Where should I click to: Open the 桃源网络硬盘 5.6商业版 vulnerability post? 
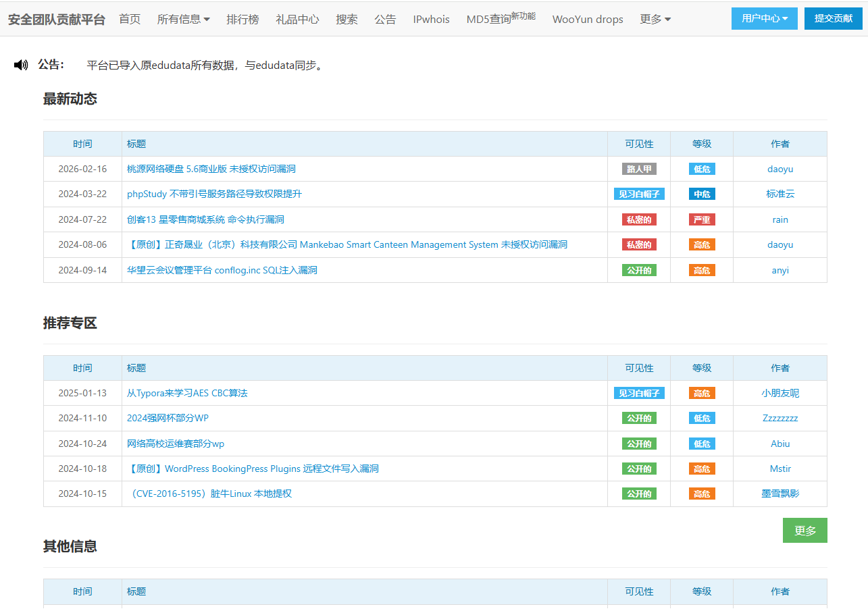tap(211, 169)
